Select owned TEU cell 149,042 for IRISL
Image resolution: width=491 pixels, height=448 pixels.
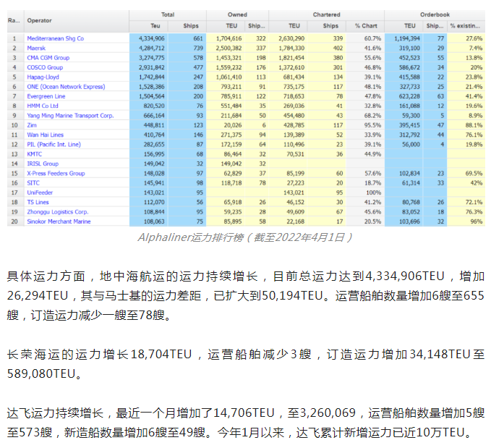pos(226,164)
